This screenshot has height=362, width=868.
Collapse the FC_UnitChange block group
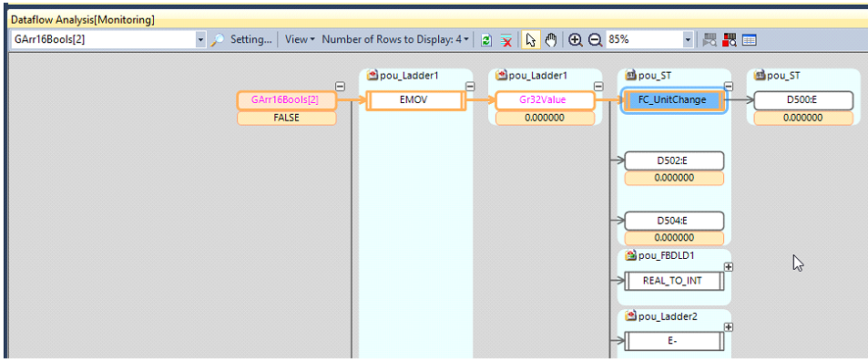coord(729,86)
